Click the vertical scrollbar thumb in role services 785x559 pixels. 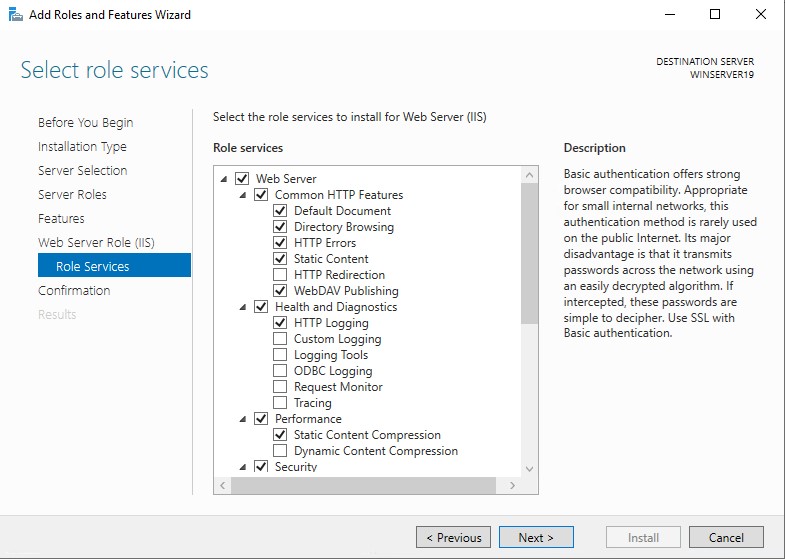click(x=529, y=254)
